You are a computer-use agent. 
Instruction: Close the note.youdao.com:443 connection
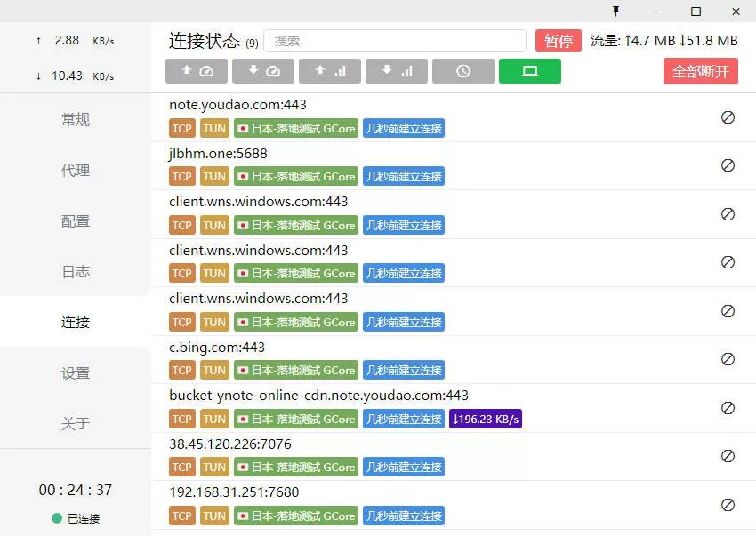[728, 116]
